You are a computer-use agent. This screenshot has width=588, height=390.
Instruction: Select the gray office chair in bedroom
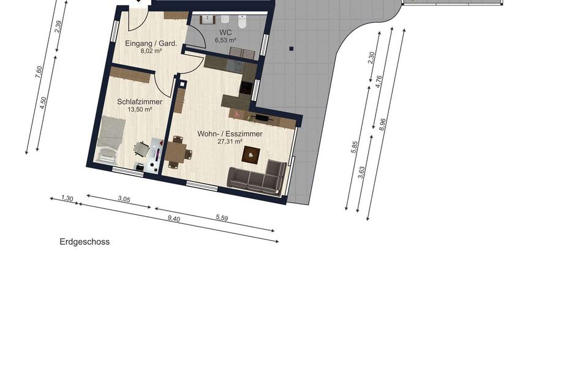pyautogui.click(x=142, y=149)
